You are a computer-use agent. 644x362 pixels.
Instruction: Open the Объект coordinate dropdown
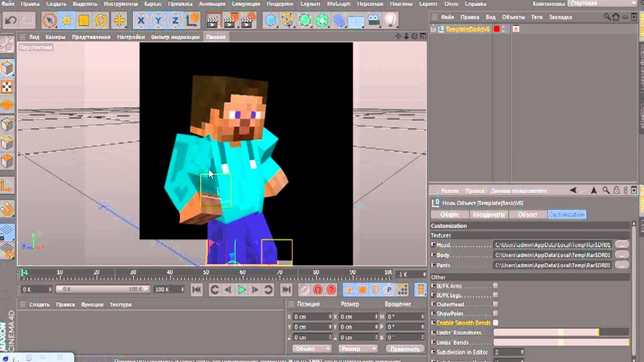tap(312, 349)
